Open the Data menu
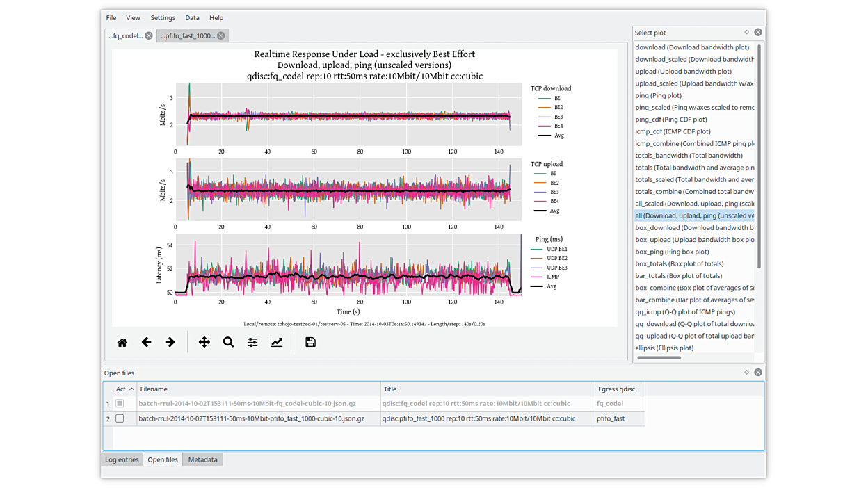 (x=192, y=17)
